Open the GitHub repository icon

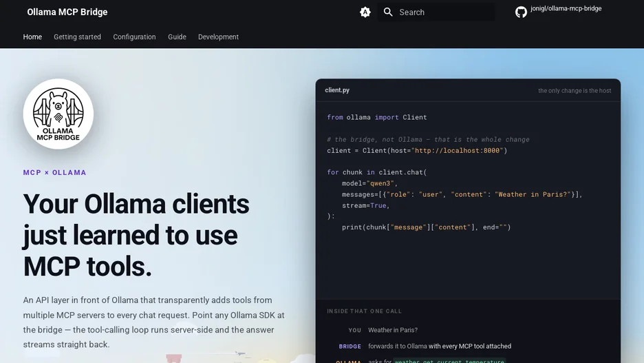(x=522, y=12)
